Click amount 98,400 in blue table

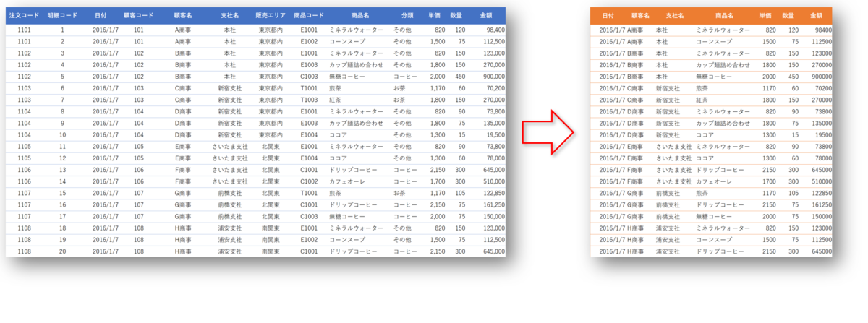point(495,30)
